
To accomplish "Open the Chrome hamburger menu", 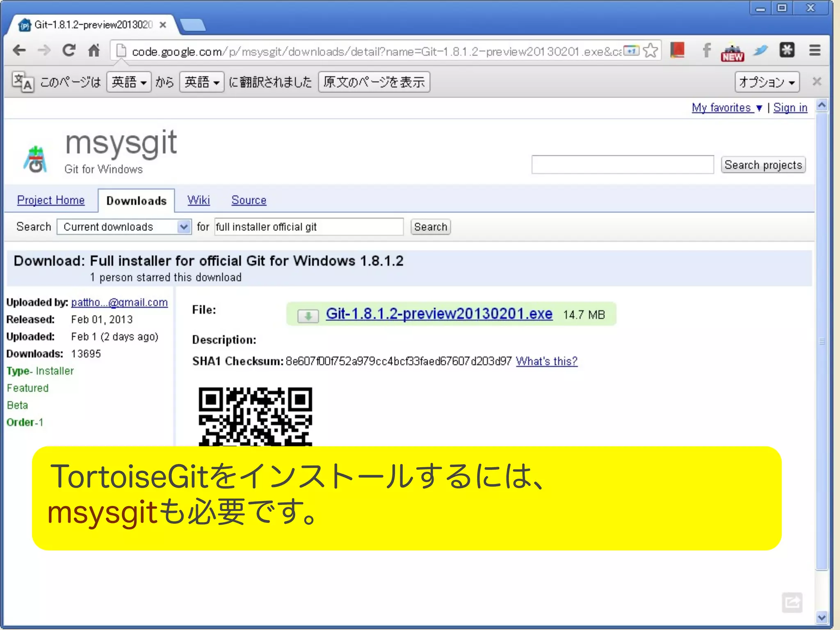I will 815,50.
